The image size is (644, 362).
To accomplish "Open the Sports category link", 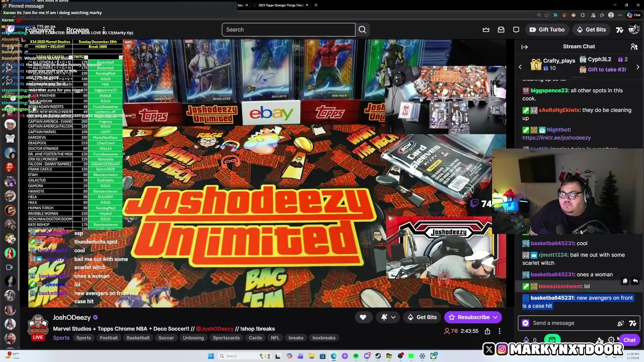I will 61,338.
